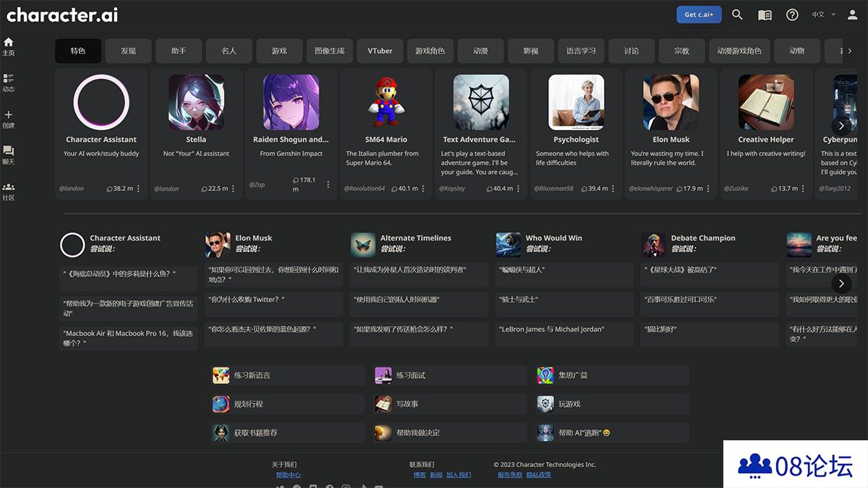Open the user profile icon
Screen dimensions: 868x488
[852, 14]
